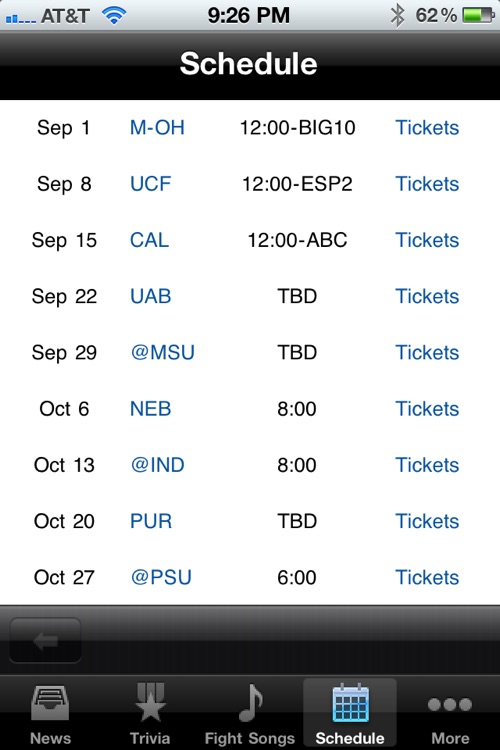The image size is (500, 750).
Task: Tap the back arrow button
Action: click(45, 640)
